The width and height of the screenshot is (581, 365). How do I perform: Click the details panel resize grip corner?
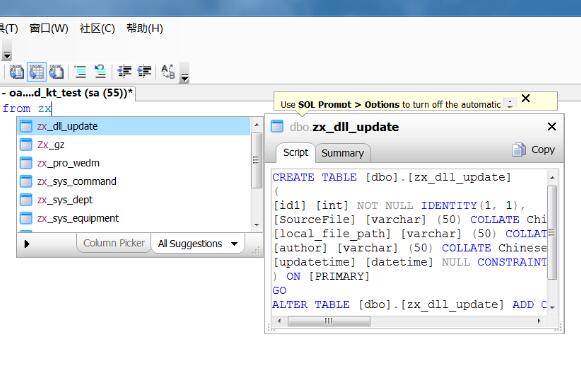(559, 328)
